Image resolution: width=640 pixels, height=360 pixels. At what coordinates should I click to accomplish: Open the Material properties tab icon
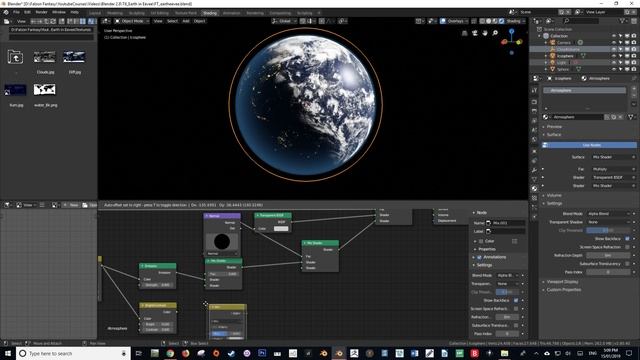click(534, 189)
